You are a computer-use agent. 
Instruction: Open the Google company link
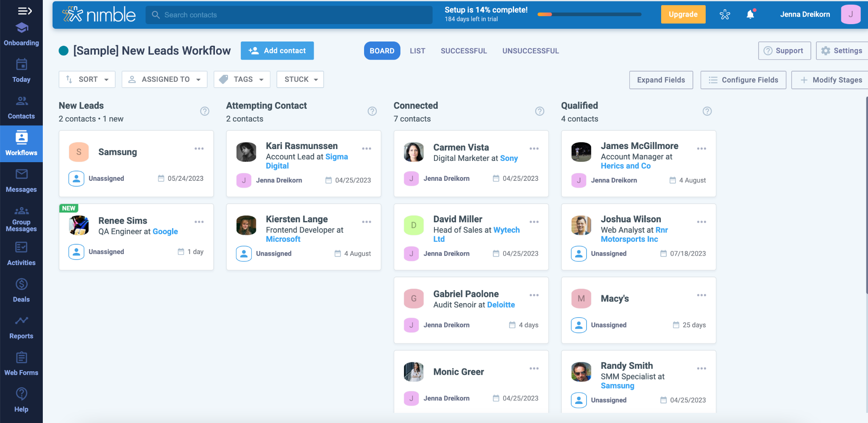(x=165, y=232)
